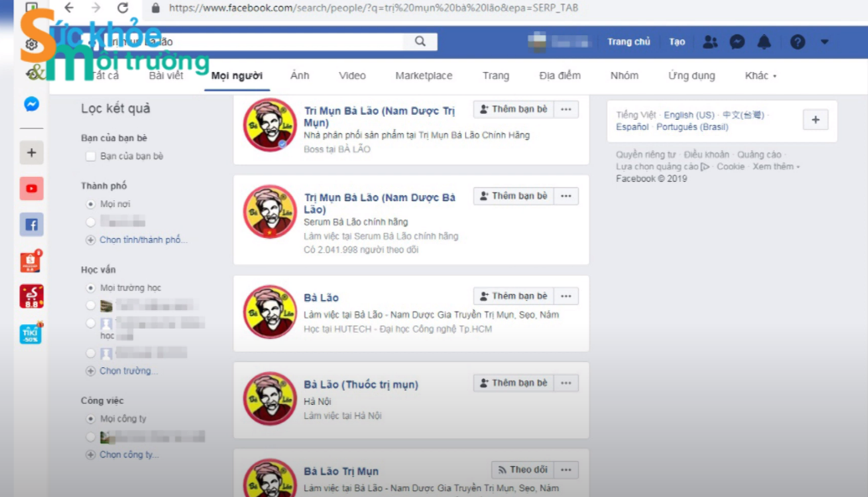The width and height of the screenshot is (868, 497).
Task: Open the 'Khác' tab dropdown
Action: point(760,75)
